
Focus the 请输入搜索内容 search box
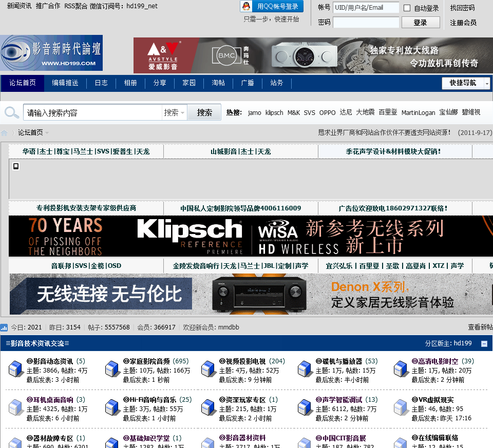click(x=93, y=112)
